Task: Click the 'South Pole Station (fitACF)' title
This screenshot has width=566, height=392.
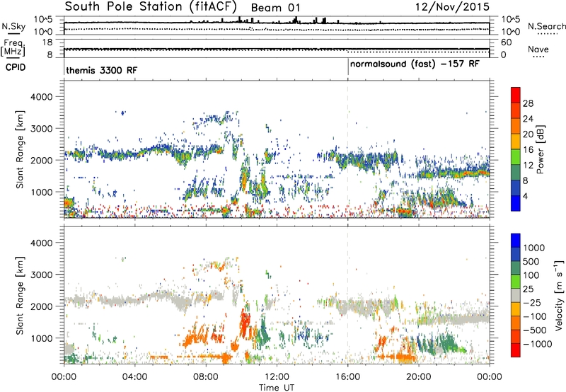Action: click(x=151, y=6)
